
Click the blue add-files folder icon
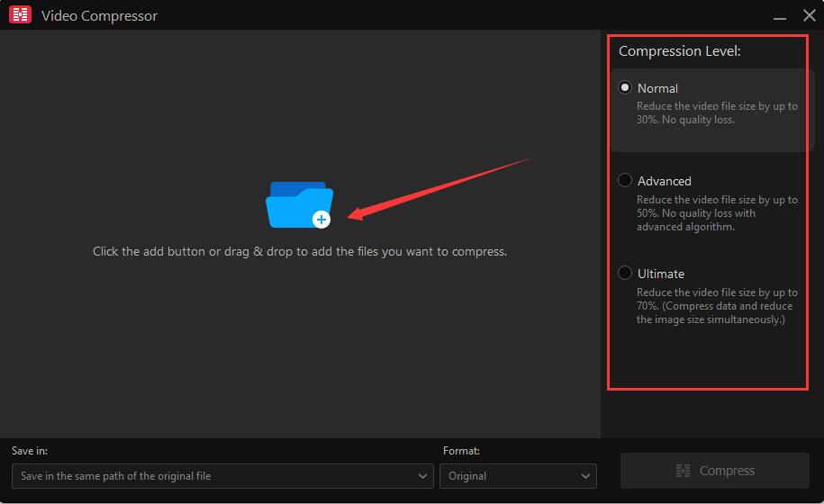coord(298,203)
